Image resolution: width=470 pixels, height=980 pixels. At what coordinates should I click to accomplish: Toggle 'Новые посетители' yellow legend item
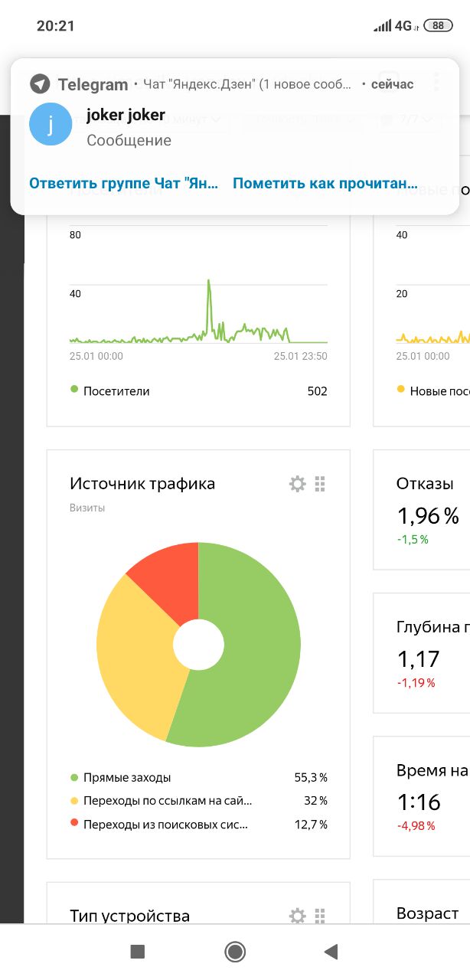pos(433,391)
